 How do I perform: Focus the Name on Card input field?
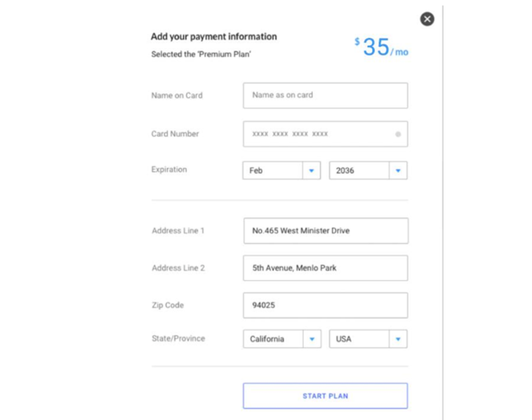point(325,95)
